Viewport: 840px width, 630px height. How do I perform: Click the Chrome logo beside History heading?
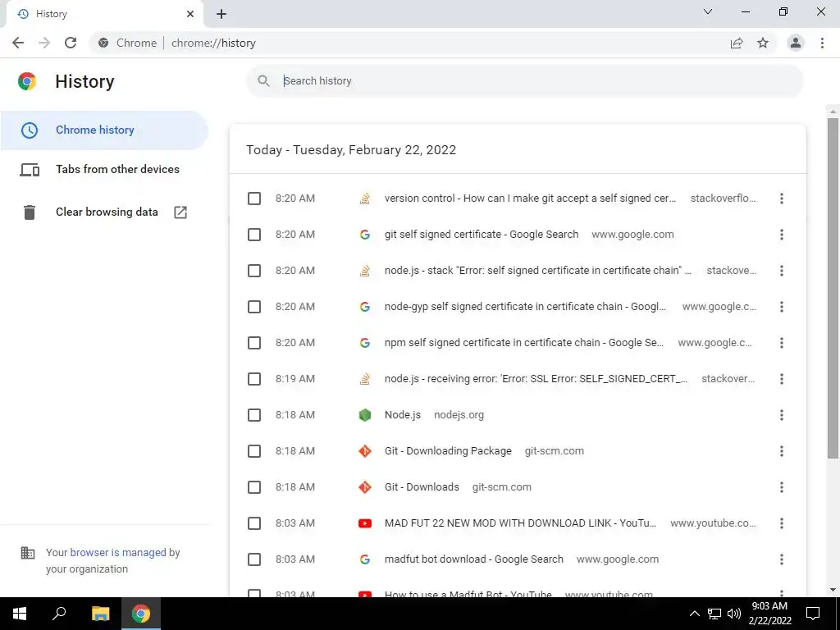tap(27, 81)
